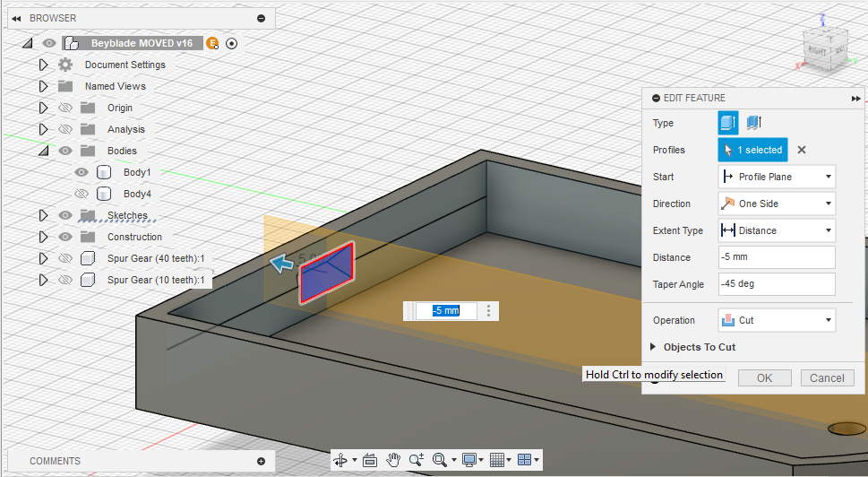This screenshot has height=477, width=868.
Task: Show the hidden Origin folder via its eye icon
Action: click(65, 108)
